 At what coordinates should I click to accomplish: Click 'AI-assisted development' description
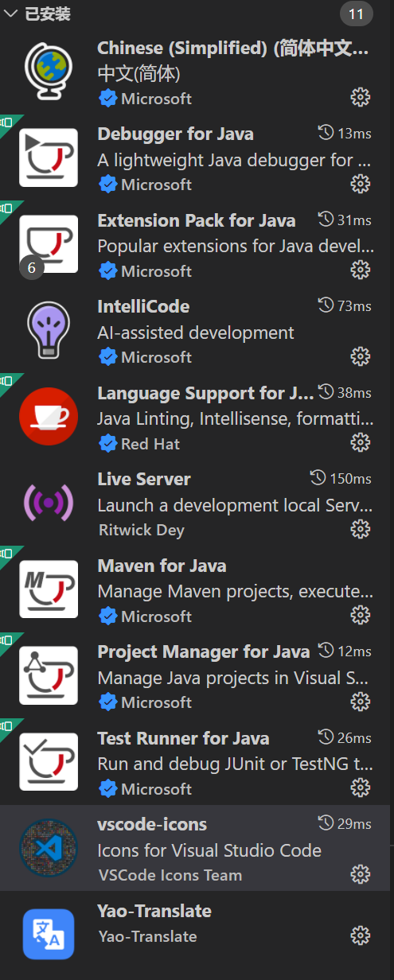[196, 332]
